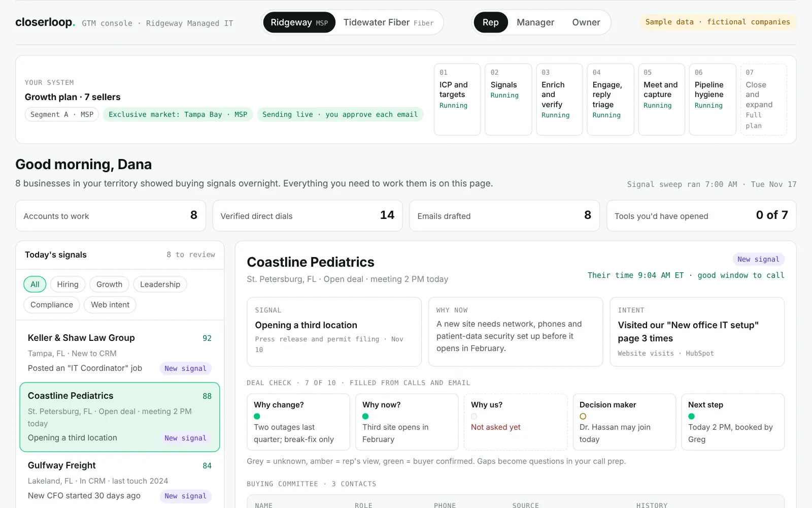Screen dimensions: 812x508
Task: Click New signal tag on Gulfway Freight
Action: 185,496
